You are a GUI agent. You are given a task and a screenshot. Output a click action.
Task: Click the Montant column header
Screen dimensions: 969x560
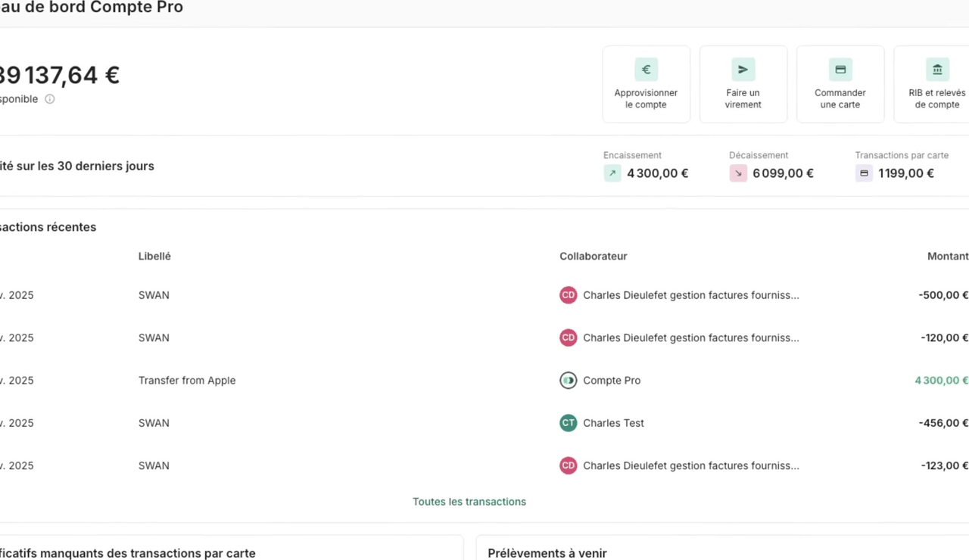click(x=948, y=257)
